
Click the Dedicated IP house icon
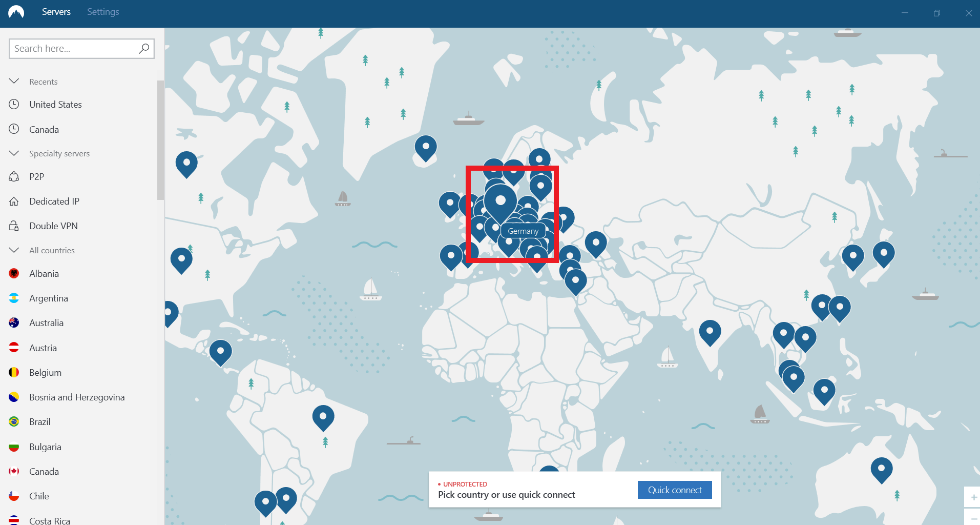pyautogui.click(x=14, y=201)
